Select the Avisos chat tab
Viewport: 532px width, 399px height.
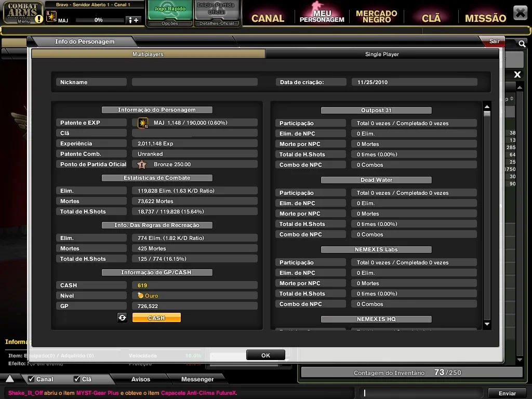coord(140,379)
